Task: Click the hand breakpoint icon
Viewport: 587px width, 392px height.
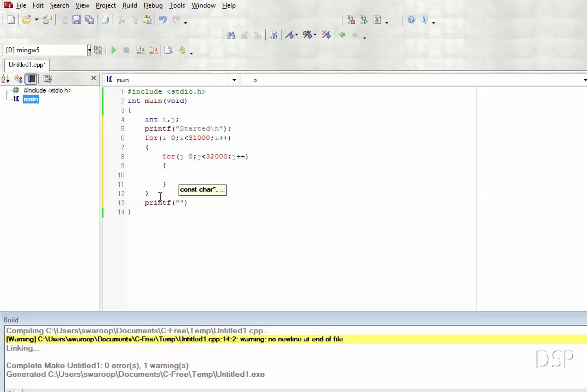Action: pyautogui.click(x=182, y=50)
